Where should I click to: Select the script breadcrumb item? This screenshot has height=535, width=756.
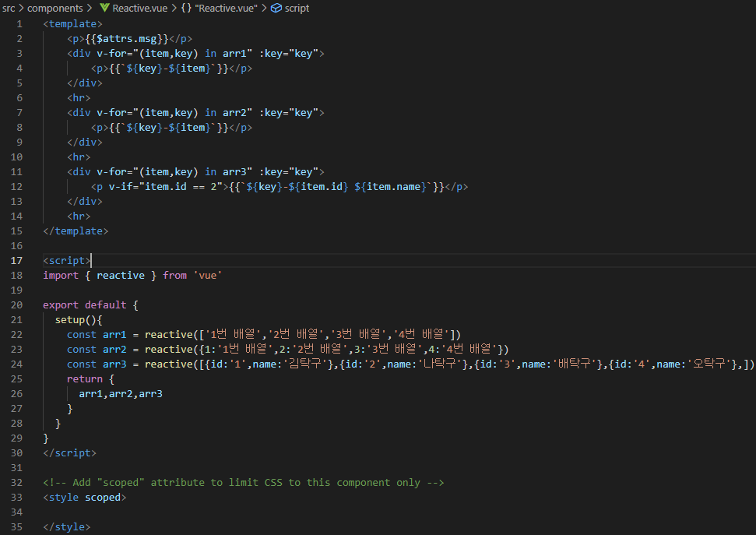297,9
